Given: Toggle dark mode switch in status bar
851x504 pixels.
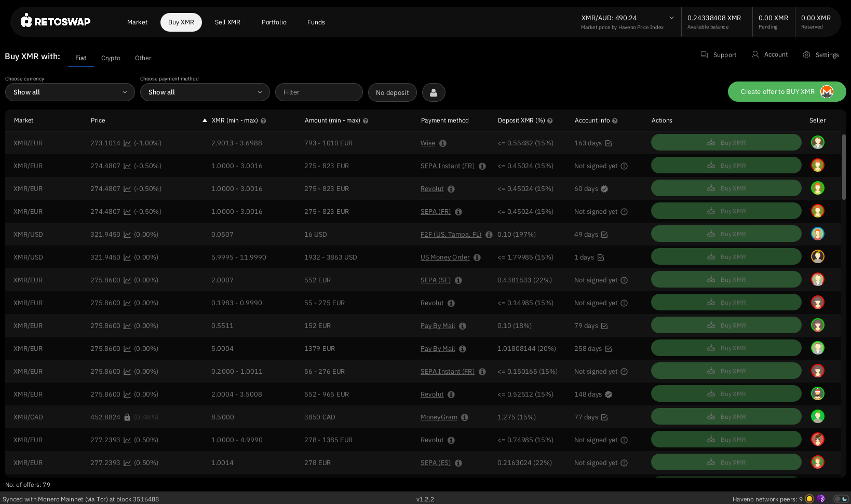Looking at the screenshot, I should (841, 499).
